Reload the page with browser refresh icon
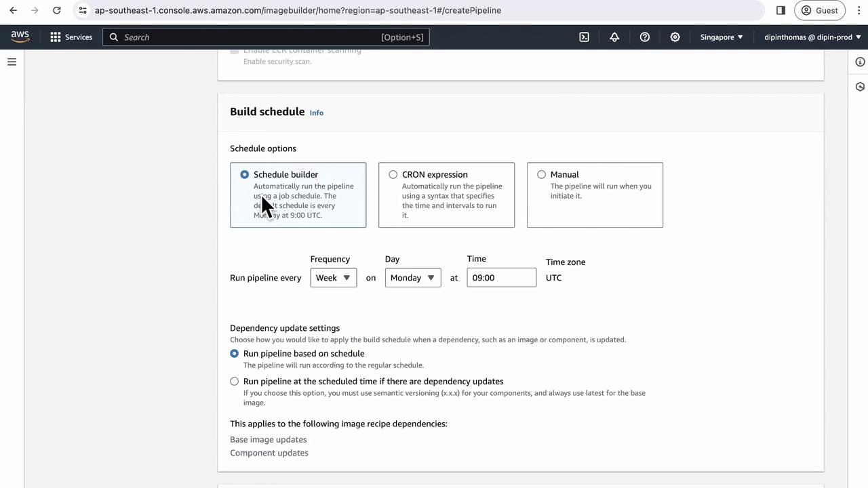This screenshot has height=488, width=868. pos(57,10)
